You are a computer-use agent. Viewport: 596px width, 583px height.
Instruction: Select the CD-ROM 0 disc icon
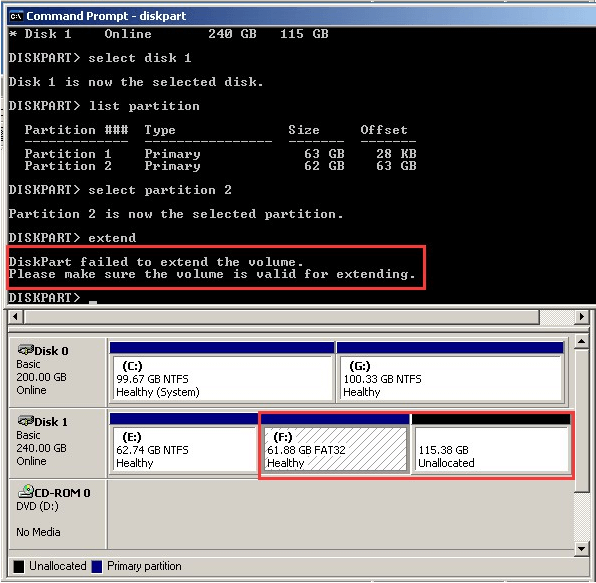coord(26,491)
